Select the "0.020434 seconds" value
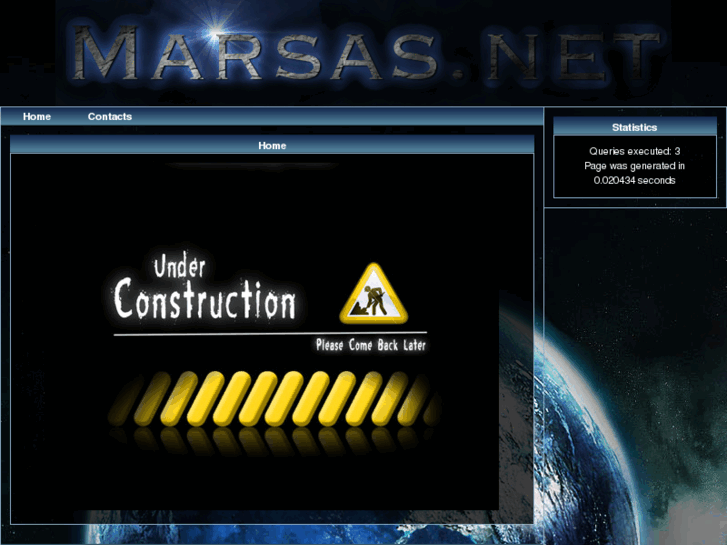The image size is (727, 545). [635, 180]
